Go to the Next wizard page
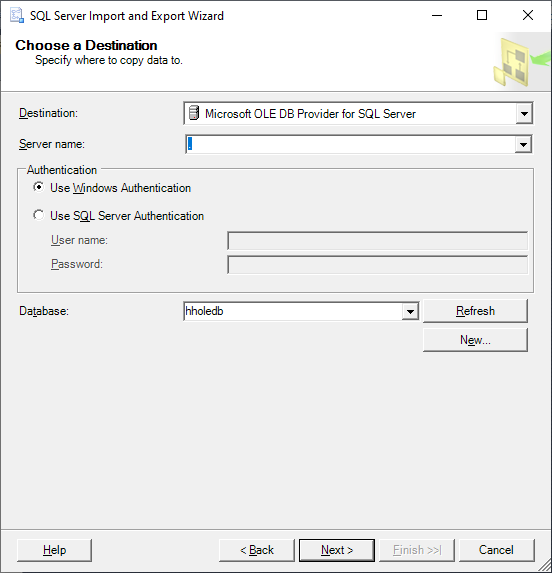 (x=337, y=550)
